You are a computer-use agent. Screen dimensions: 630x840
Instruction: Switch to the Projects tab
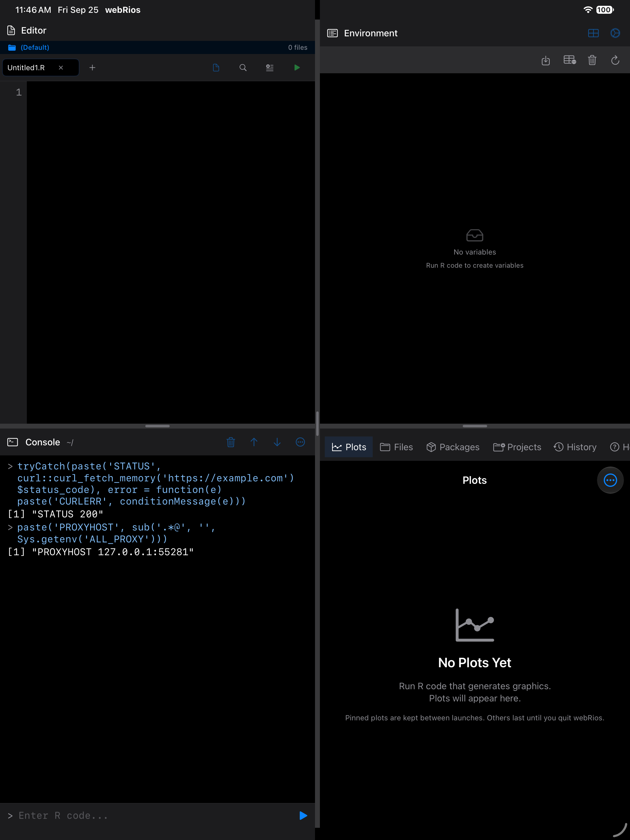(x=517, y=447)
